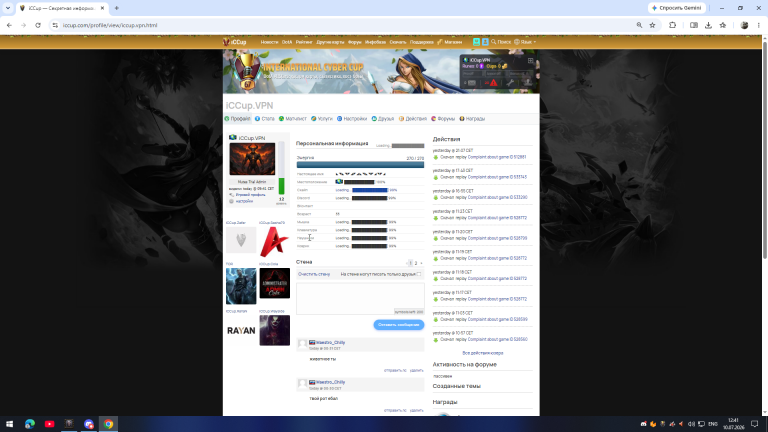
Task: Open the Рейтинг menu item
Action: point(304,42)
